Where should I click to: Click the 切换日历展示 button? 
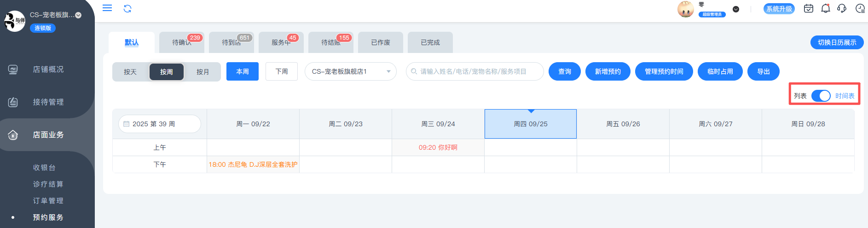point(836,42)
